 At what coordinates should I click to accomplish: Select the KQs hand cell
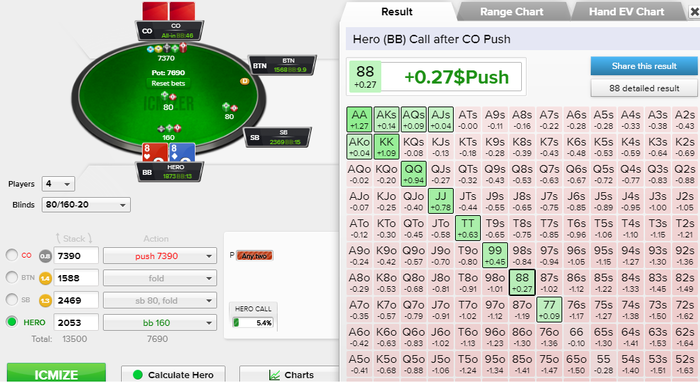(x=413, y=146)
